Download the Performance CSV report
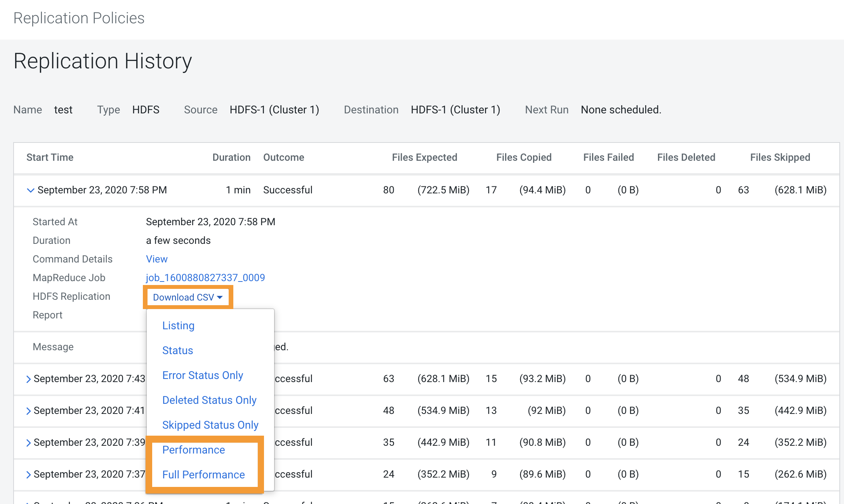 tap(193, 450)
